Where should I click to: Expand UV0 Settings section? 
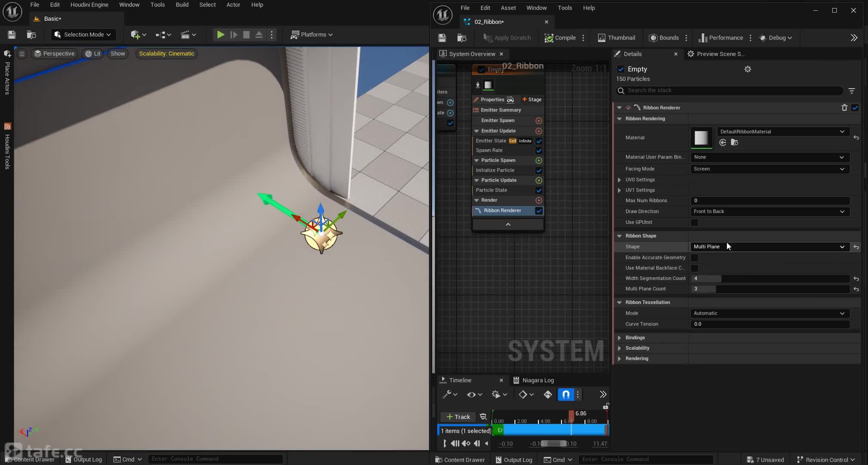tap(619, 180)
